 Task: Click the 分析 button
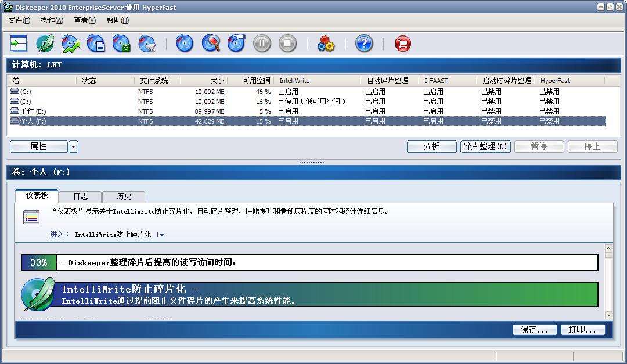pyautogui.click(x=431, y=146)
